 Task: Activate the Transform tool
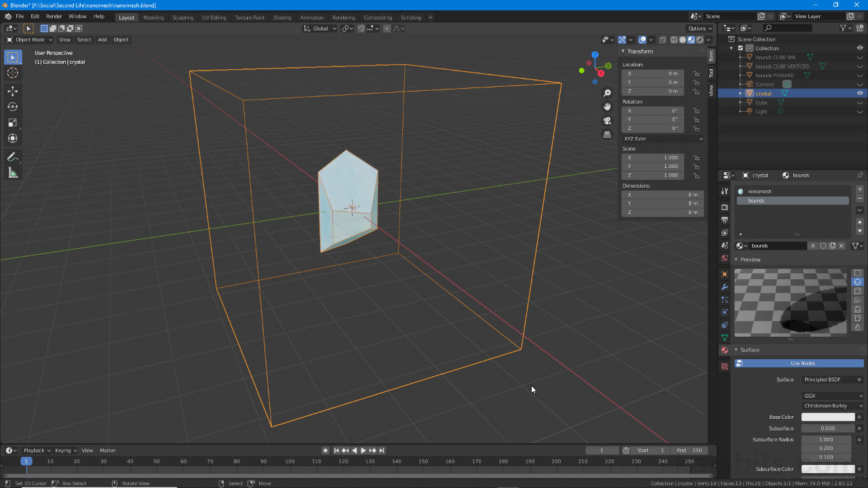point(12,138)
